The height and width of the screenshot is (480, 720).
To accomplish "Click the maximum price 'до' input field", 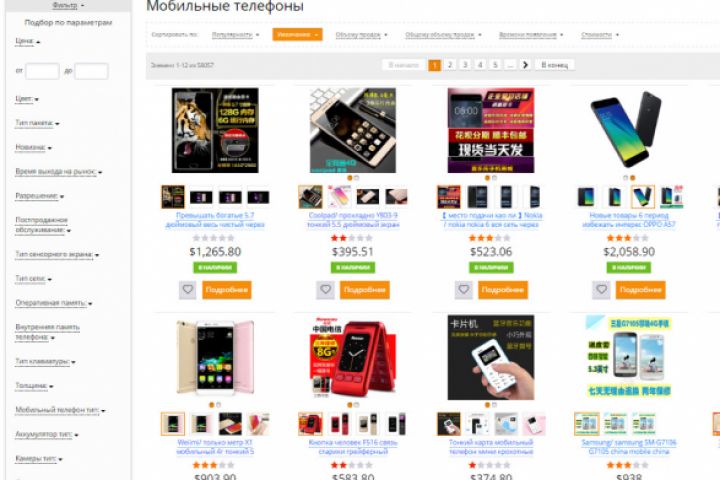I will [x=91, y=71].
